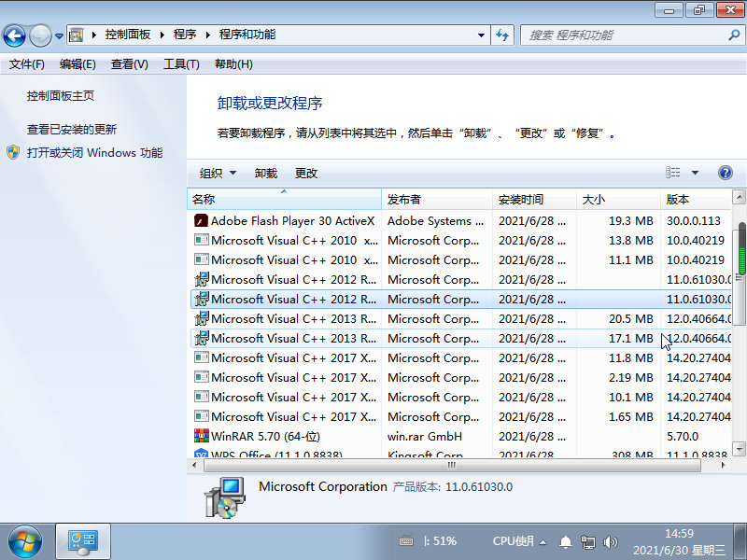Open help with the question mark icon
The height and width of the screenshot is (560, 747).
pyautogui.click(x=726, y=173)
